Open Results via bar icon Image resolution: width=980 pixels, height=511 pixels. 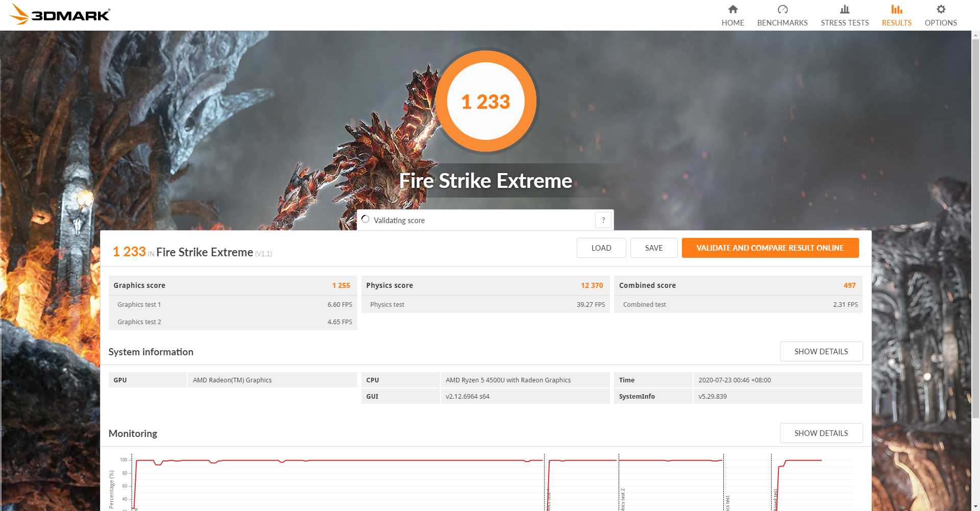click(897, 9)
